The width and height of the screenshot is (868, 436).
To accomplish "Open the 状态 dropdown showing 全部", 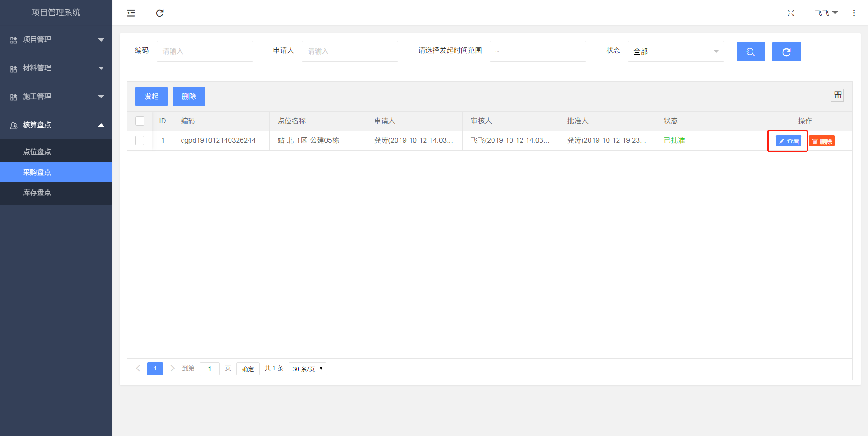I will pyautogui.click(x=676, y=51).
